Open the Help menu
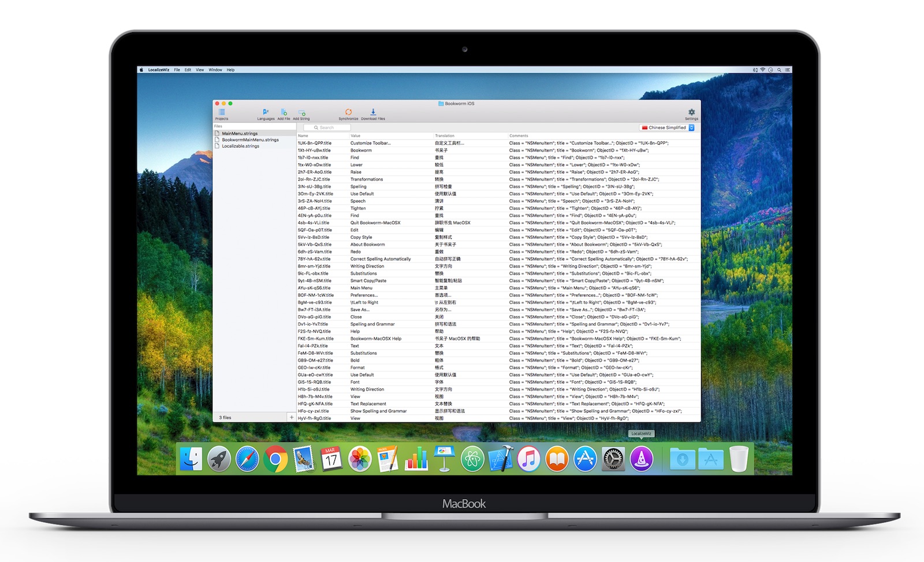 pyautogui.click(x=230, y=70)
